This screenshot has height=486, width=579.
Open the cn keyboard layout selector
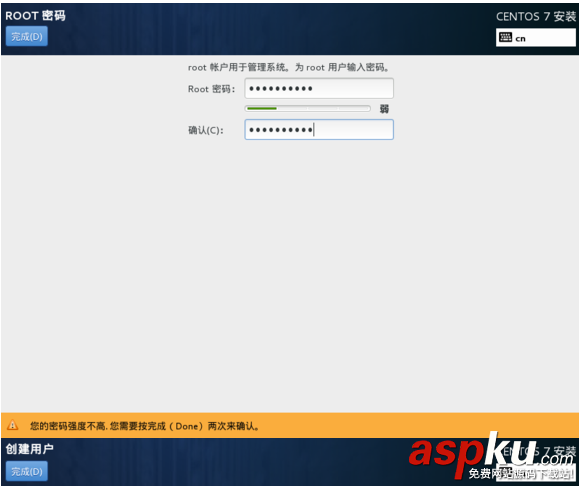535,38
